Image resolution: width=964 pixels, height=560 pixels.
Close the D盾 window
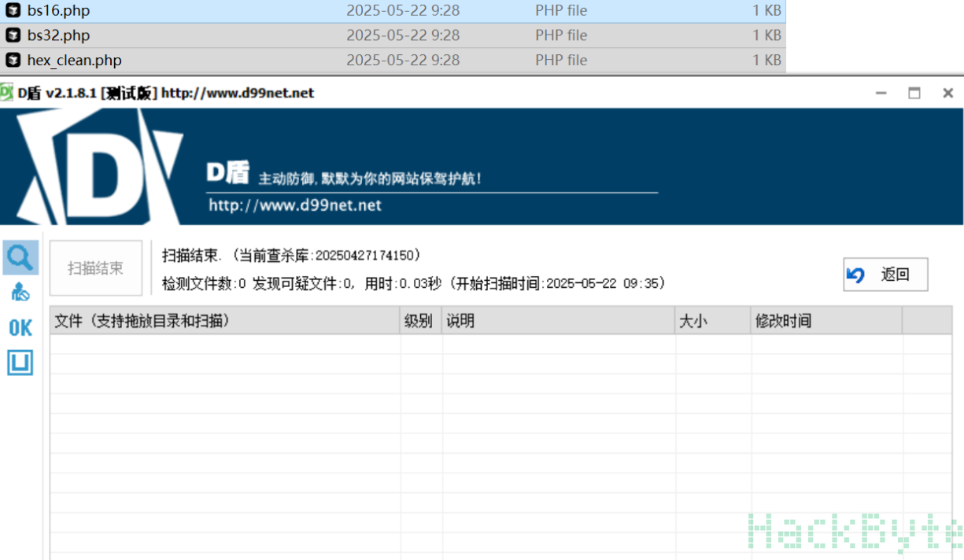[x=948, y=93]
